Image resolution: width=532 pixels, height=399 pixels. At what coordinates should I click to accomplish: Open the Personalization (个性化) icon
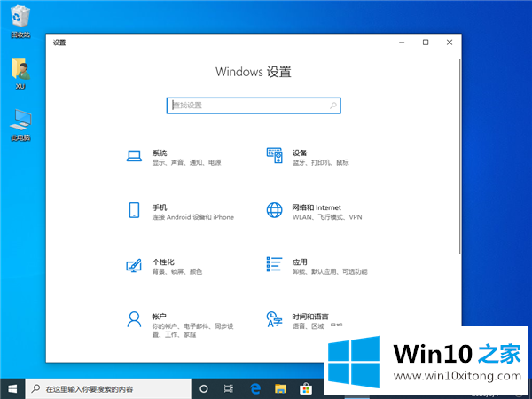[x=134, y=265]
